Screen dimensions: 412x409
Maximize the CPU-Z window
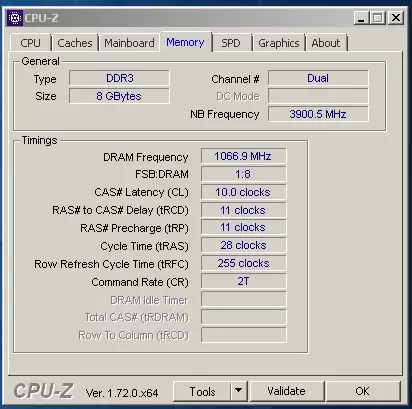[377, 18]
